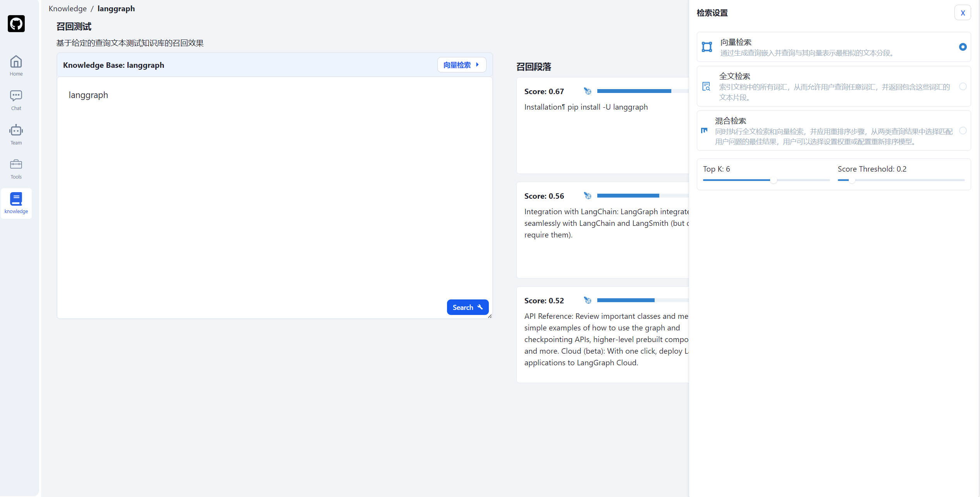Click the langgraph breadcrumb item
Screen dimensions: 980x497
(116, 9)
